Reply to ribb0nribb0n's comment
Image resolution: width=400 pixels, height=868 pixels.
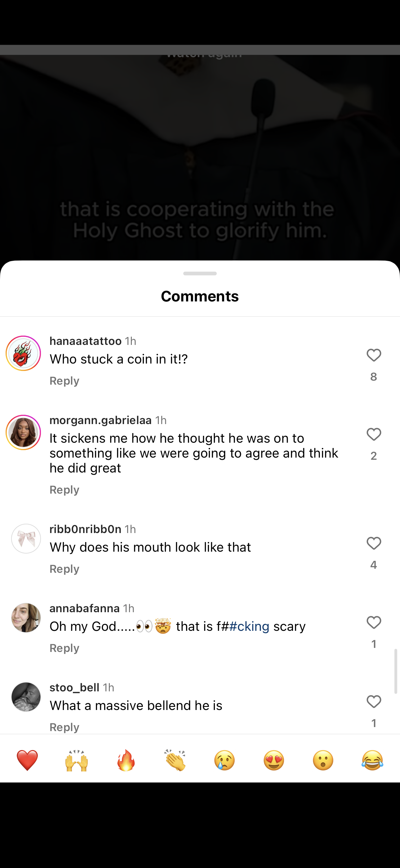pyautogui.click(x=64, y=569)
